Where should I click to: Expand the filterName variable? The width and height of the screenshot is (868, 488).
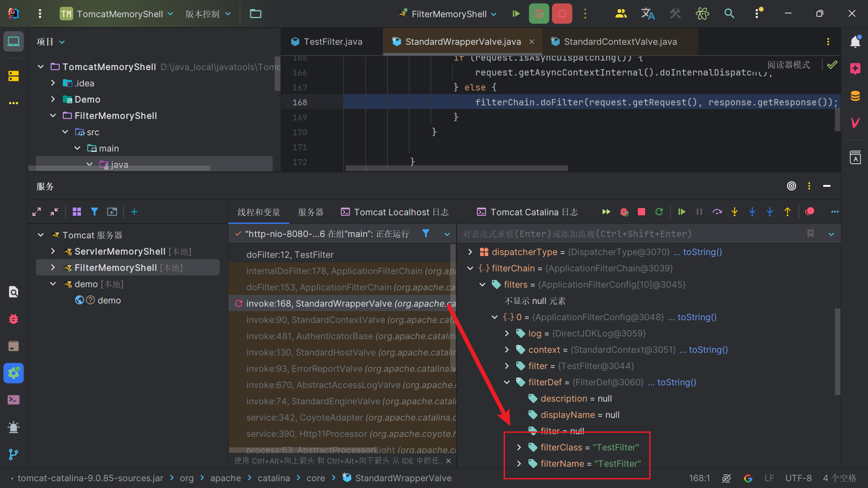(519, 464)
